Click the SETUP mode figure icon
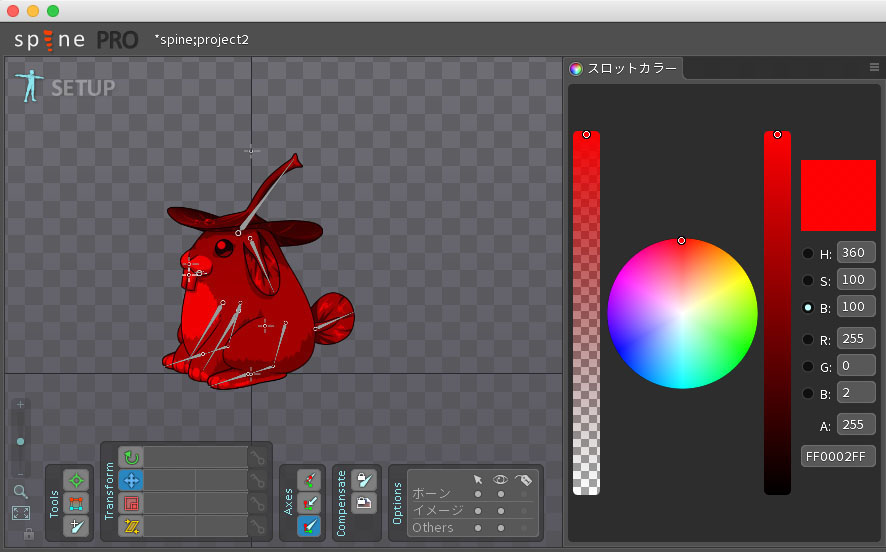 click(x=30, y=86)
